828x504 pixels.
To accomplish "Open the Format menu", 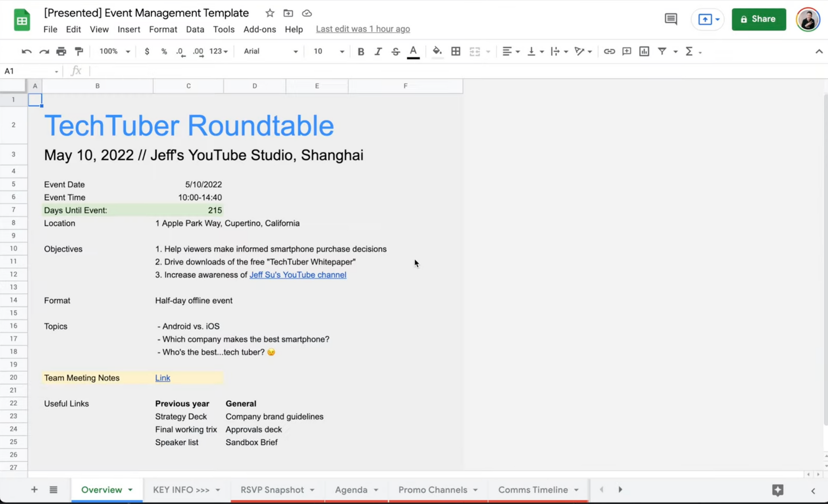I will click(163, 29).
